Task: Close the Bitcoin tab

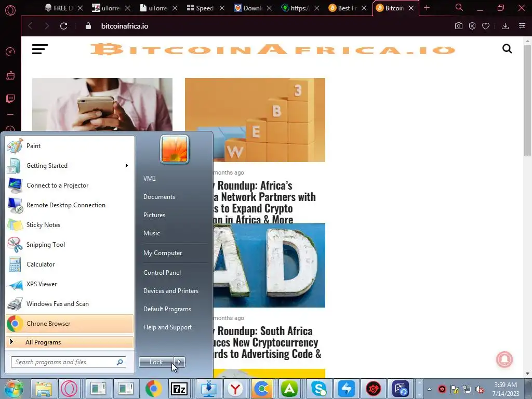Action: tap(411, 8)
